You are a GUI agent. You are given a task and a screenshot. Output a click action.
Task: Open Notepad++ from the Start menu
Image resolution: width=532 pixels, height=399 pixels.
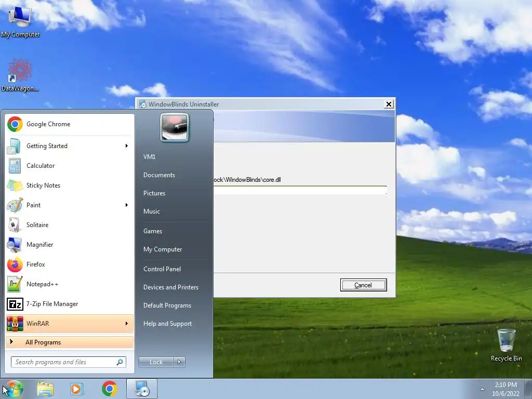[70, 284]
